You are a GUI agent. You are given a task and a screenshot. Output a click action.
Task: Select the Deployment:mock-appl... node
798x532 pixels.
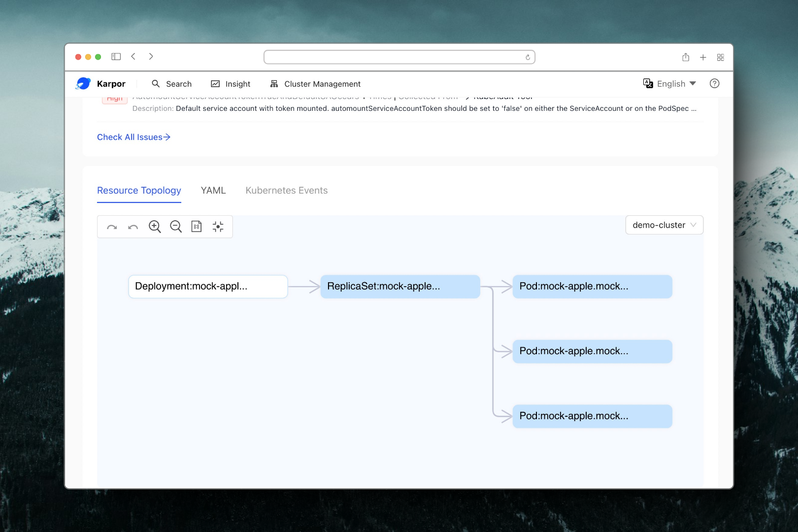pos(208,287)
